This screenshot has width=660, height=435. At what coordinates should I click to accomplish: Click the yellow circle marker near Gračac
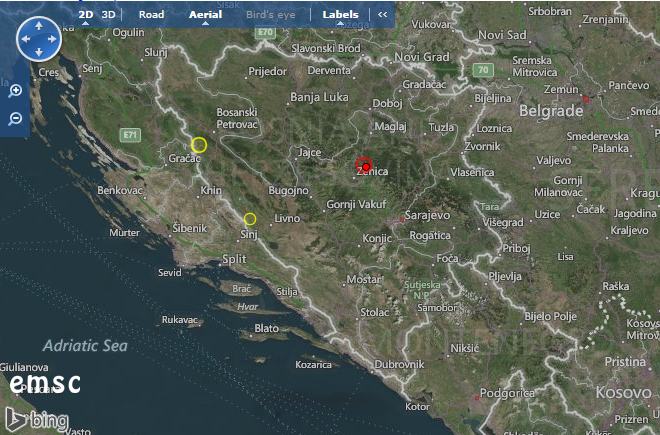point(199,145)
